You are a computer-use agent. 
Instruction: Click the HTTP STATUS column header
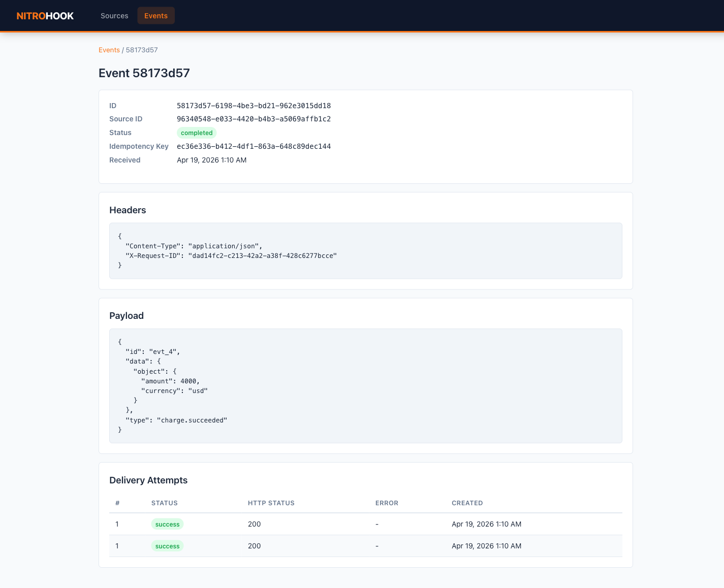click(x=271, y=503)
